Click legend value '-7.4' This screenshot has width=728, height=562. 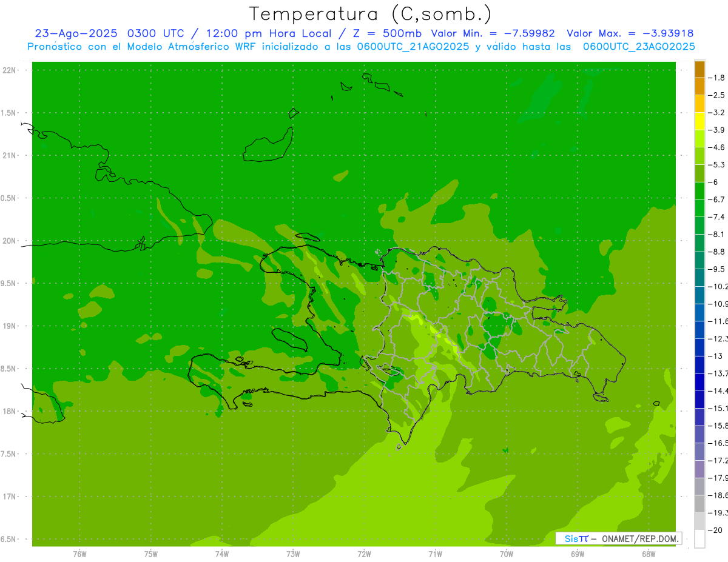[717, 217]
